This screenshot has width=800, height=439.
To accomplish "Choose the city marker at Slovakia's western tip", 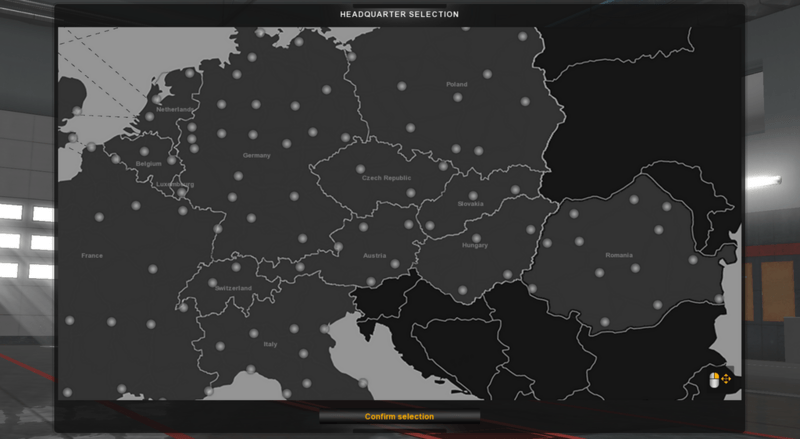I will click(x=430, y=225).
